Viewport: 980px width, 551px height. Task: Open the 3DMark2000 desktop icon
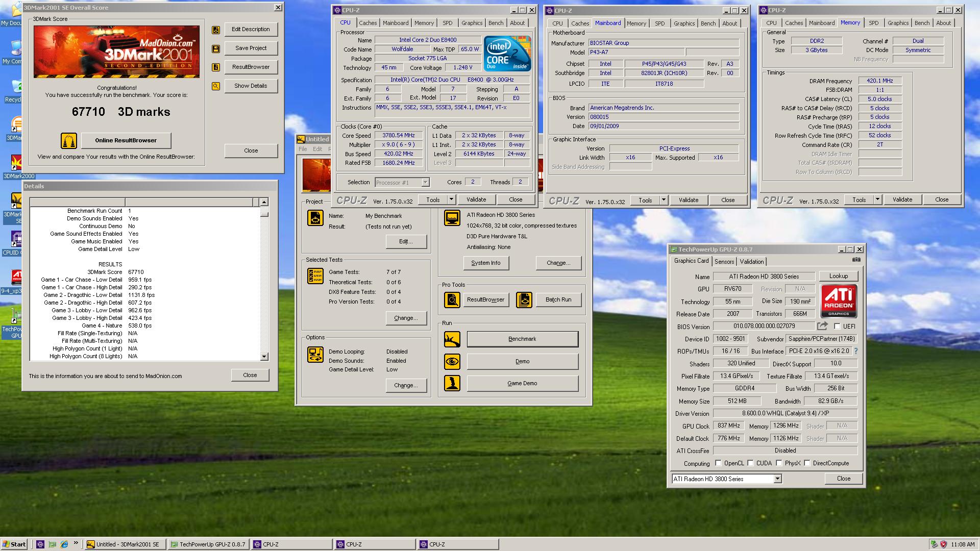point(16,167)
